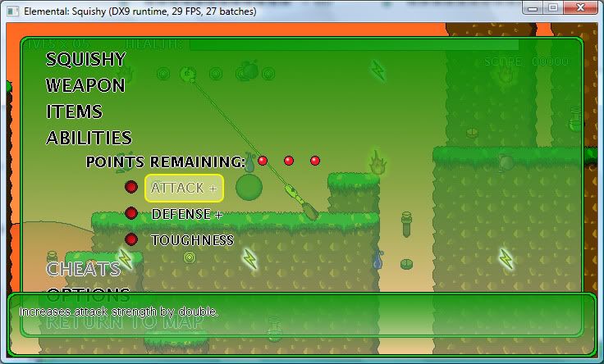Click the last remaining points red dot
Image resolution: width=604 pixels, height=364 pixels.
tap(315, 161)
